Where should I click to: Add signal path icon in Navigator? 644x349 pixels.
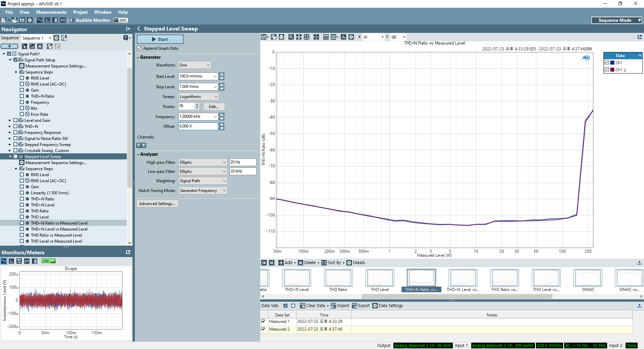[x=24, y=46]
